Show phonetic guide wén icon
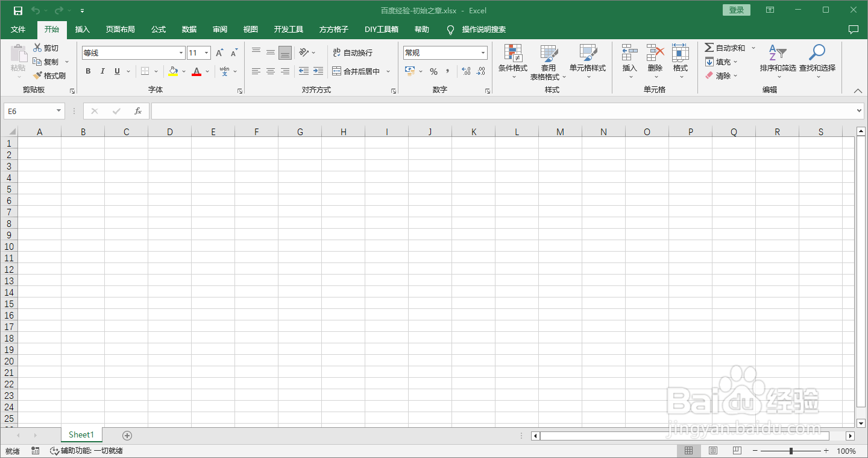The height and width of the screenshot is (458, 868). [x=224, y=71]
